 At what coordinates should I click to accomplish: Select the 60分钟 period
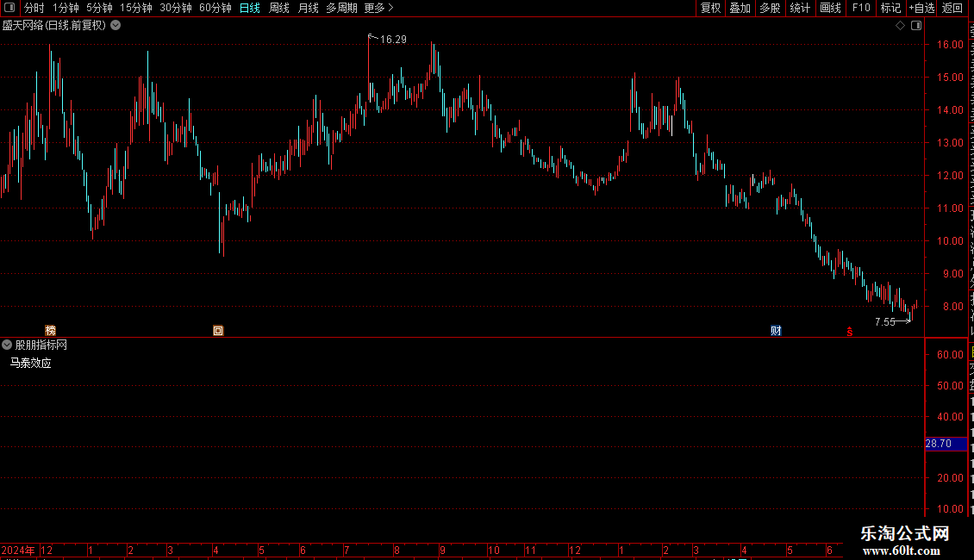tap(215, 8)
